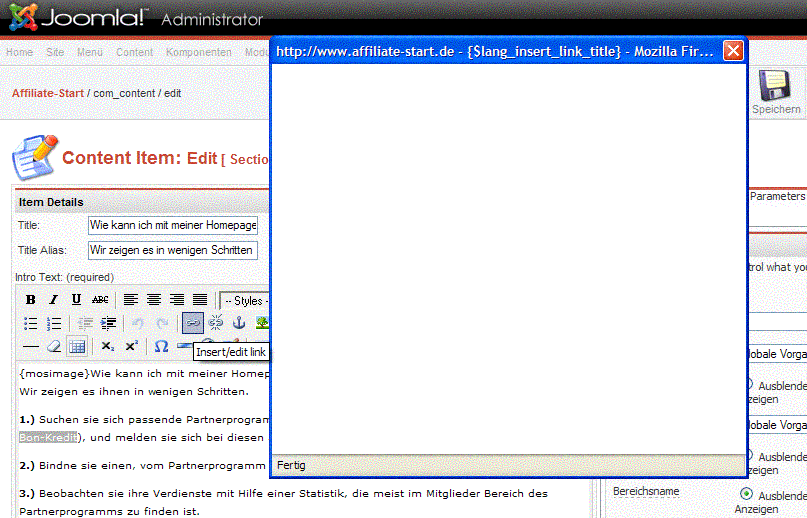
Task: Insert special character with Omega icon
Action: tap(161, 346)
